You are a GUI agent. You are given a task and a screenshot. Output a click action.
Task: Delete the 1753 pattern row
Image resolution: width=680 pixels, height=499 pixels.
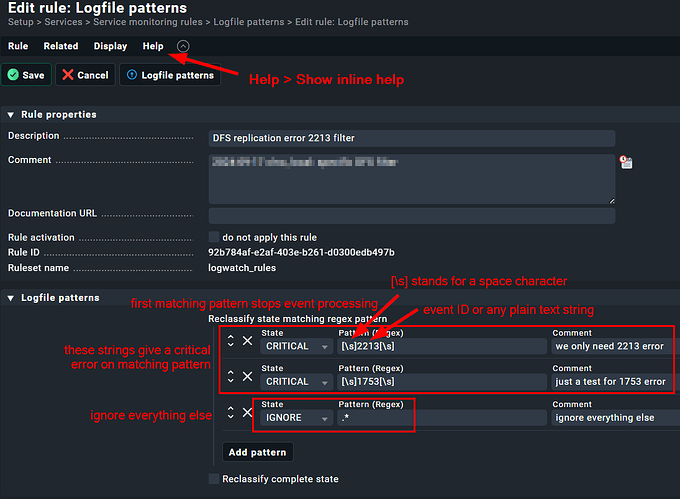pos(247,376)
